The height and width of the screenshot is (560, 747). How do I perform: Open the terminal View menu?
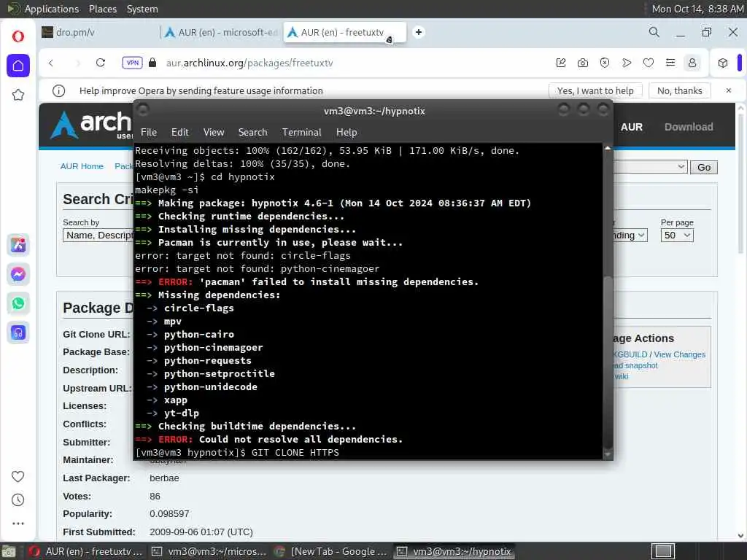(x=214, y=133)
